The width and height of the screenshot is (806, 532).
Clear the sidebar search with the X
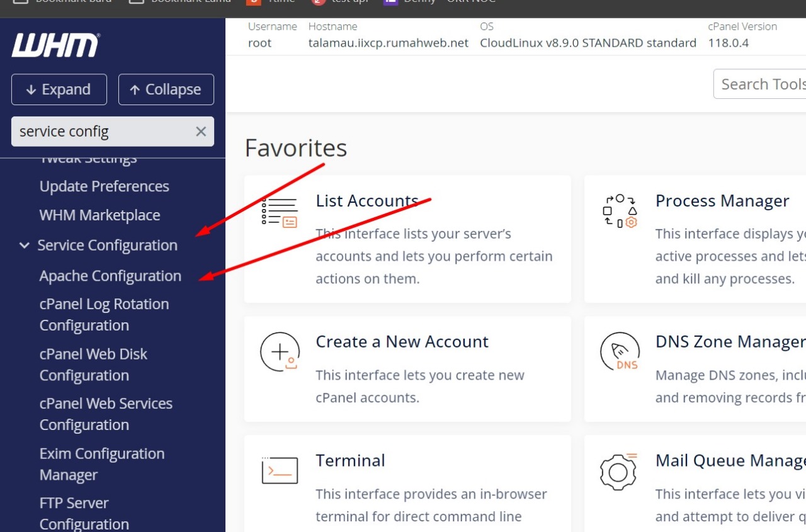tap(201, 132)
